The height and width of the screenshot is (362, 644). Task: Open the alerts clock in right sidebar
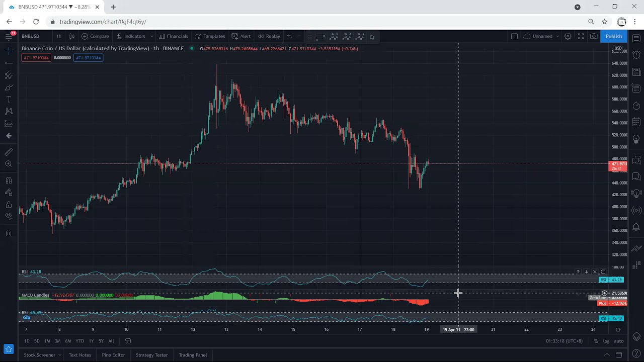tap(636, 55)
